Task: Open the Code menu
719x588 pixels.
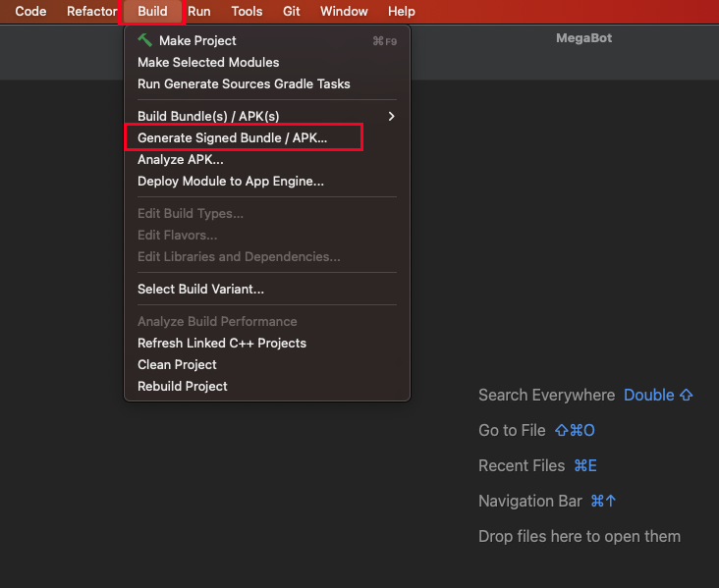Action: click(x=30, y=11)
